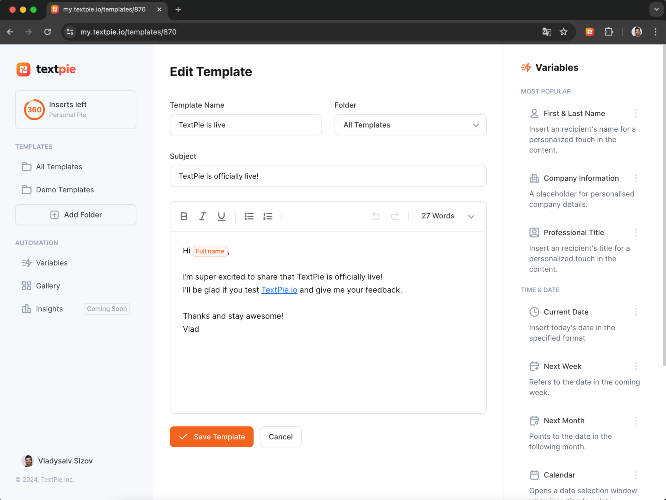Viewport: 666px width, 500px height.
Task: Click the Add Folder button
Action: click(76, 215)
